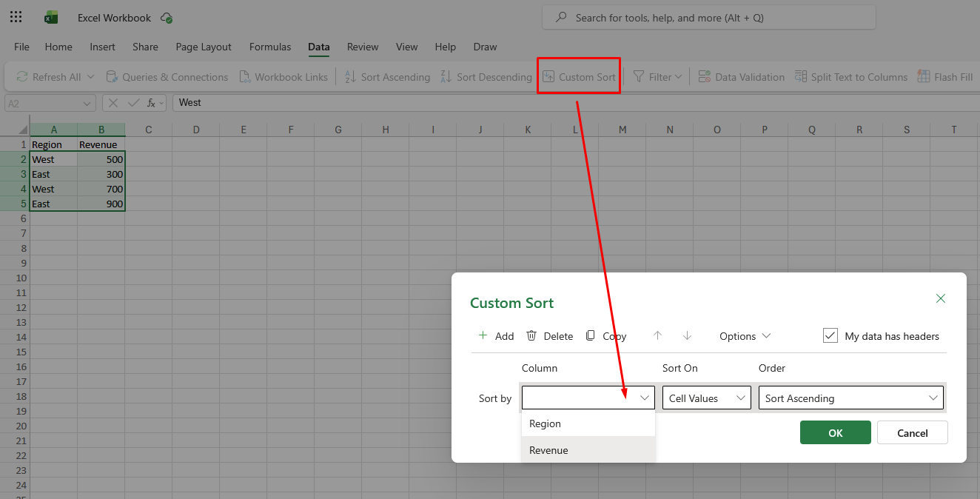Select row header 2
The height and width of the screenshot is (499, 980).
tap(15, 159)
